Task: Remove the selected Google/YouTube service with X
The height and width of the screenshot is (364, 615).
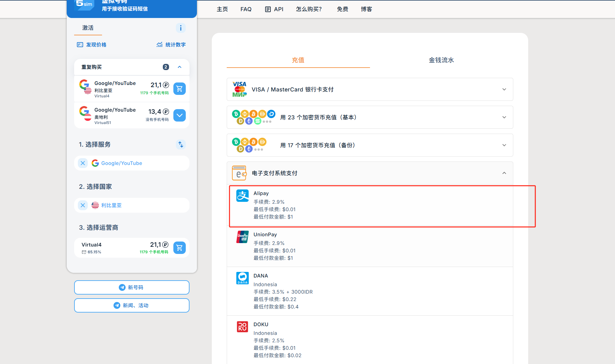Action: 83,163
